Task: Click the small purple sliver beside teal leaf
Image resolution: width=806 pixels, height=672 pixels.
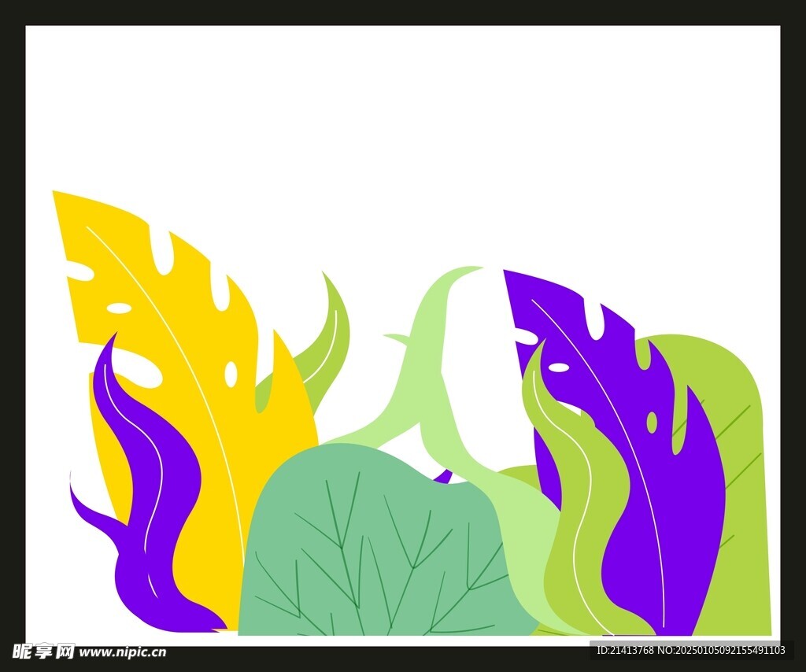Action: [x=444, y=476]
